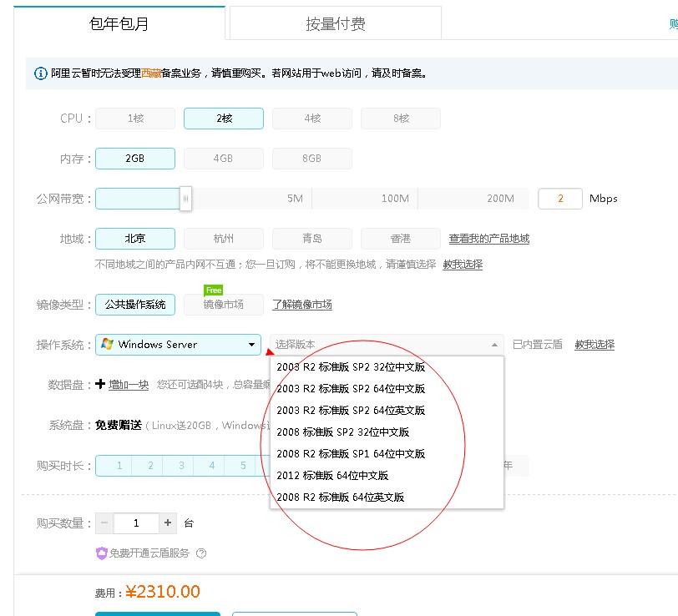The width and height of the screenshot is (678, 616).
Task: Choose 2012 标准版 64位中文版
Action: 387,476
